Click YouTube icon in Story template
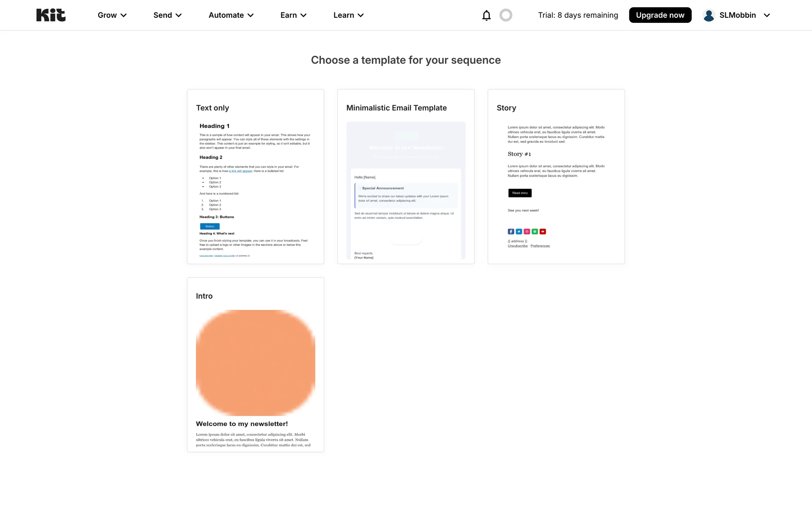This screenshot has width=812, height=508. tap(543, 232)
